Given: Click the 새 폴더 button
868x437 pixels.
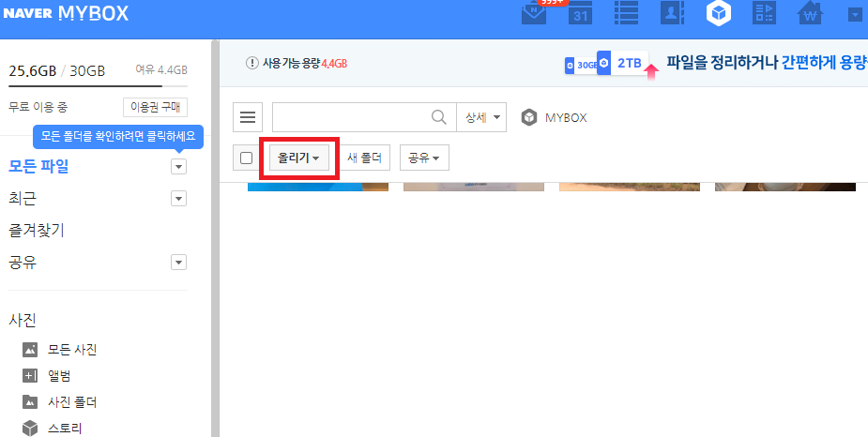Looking at the screenshot, I should point(364,158).
